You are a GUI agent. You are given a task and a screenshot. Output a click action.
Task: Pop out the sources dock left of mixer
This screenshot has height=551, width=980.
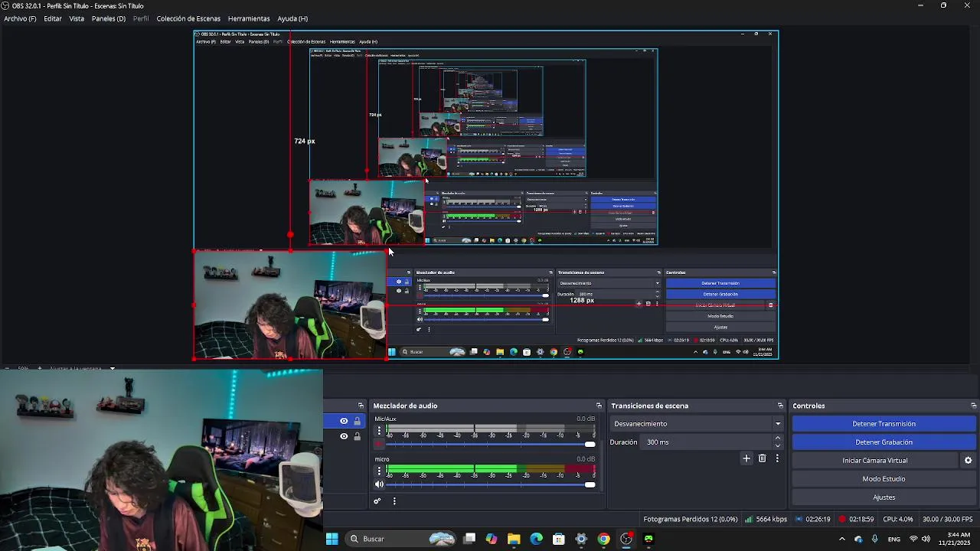(361, 406)
